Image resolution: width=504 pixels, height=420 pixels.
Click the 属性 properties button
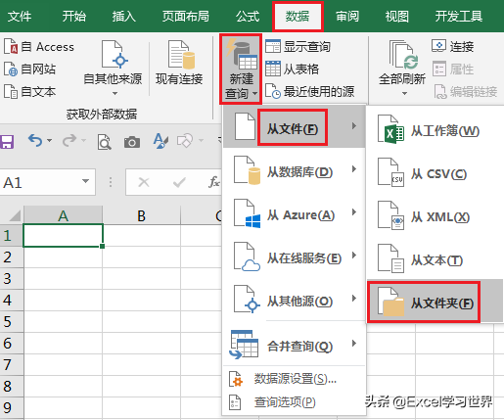pos(453,69)
